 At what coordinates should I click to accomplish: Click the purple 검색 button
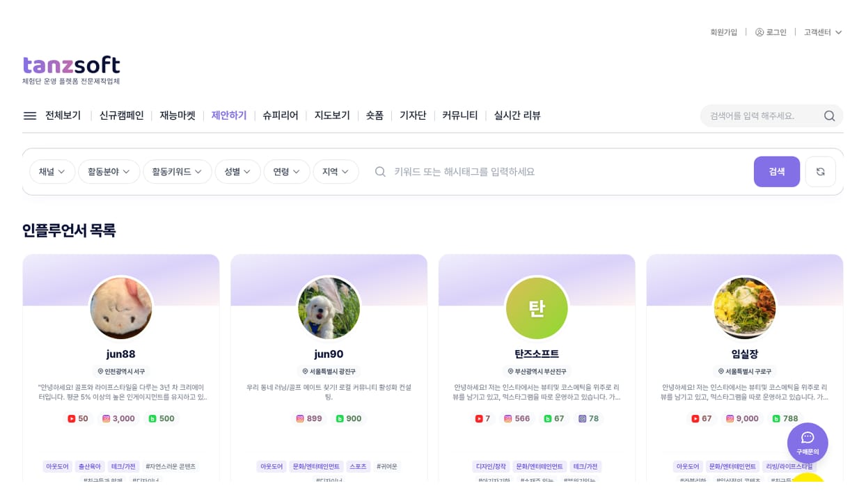[777, 171]
